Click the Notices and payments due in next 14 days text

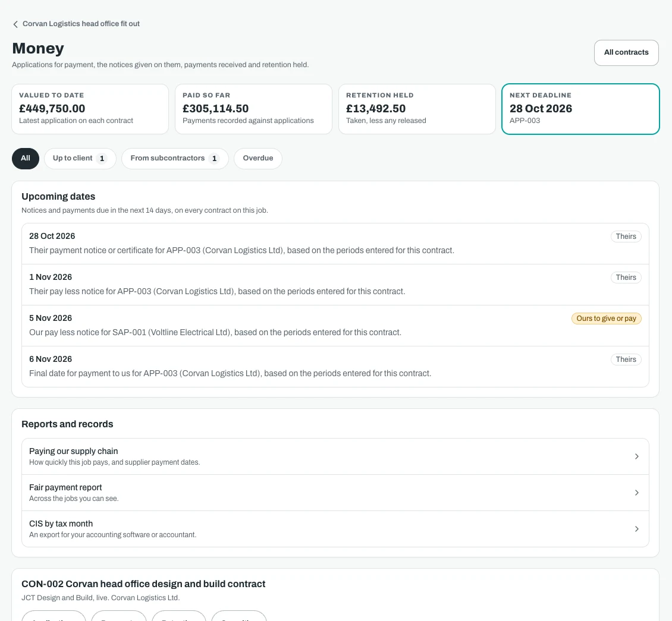point(145,211)
